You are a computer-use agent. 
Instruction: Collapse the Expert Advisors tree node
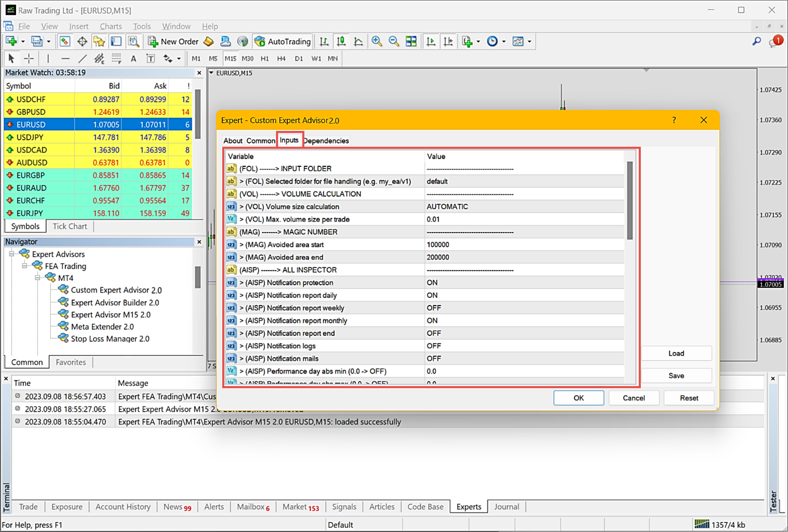[x=12, y=254]
